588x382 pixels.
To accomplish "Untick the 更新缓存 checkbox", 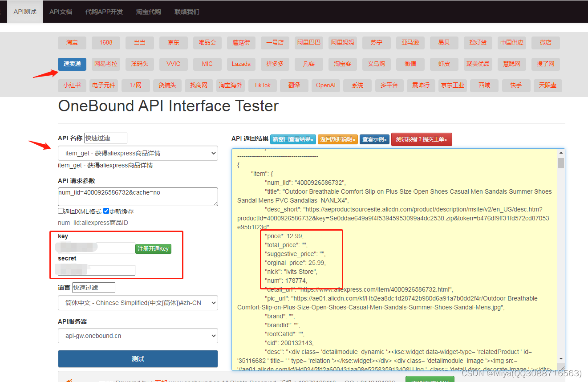I will [x=106, y=211].
